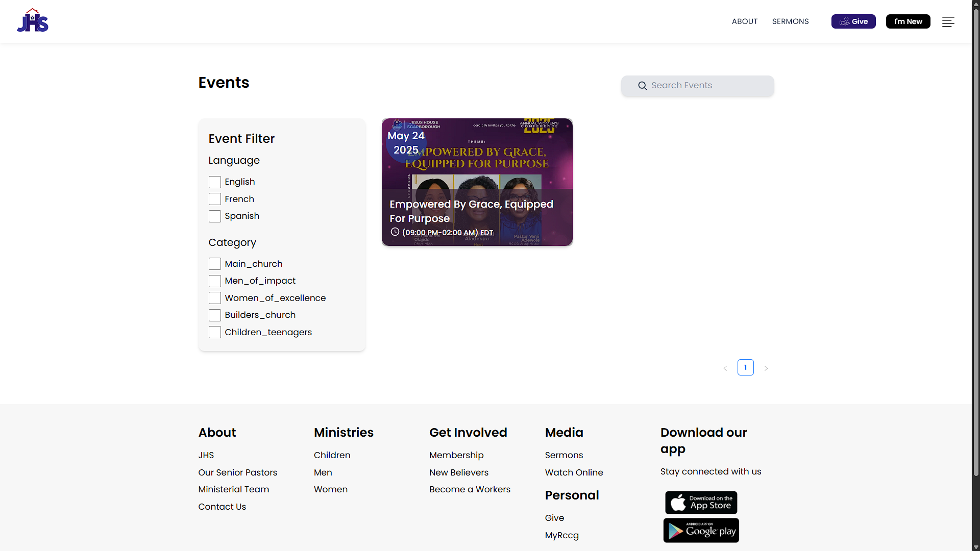This screenshot has height=551, width=980.
Task: Enable the Spanish language checkbox
Action: 215,216
